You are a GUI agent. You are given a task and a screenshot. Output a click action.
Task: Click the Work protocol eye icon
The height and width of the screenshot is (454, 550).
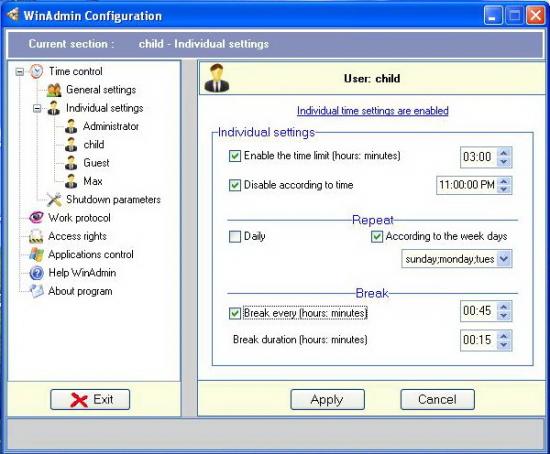point(36,218)
